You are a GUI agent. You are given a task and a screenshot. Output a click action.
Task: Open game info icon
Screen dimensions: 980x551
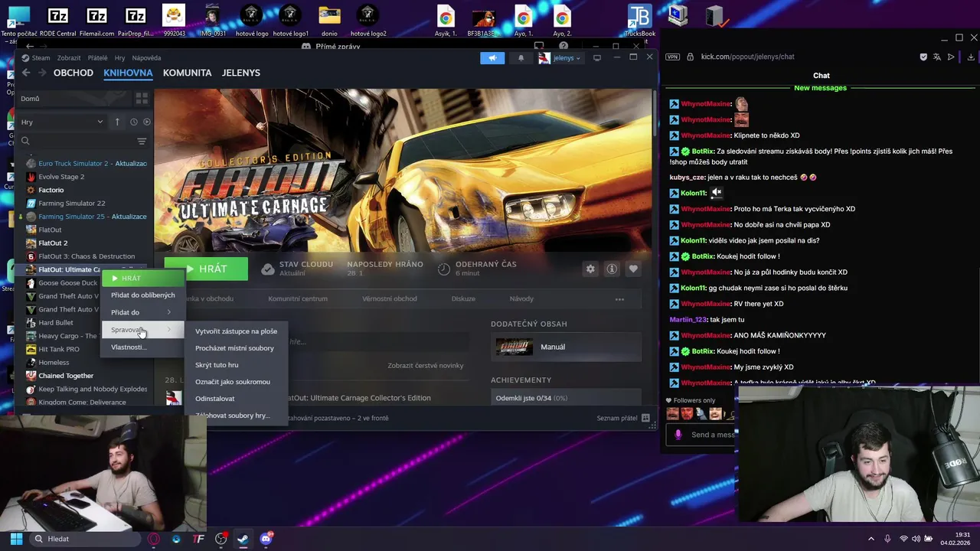click(x=612, y=269)
